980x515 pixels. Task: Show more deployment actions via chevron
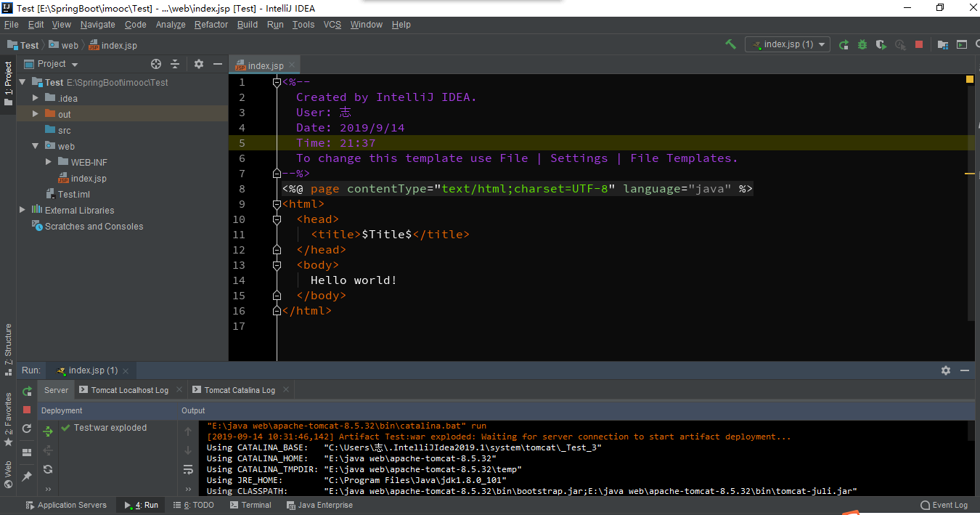tap(48, 490)
